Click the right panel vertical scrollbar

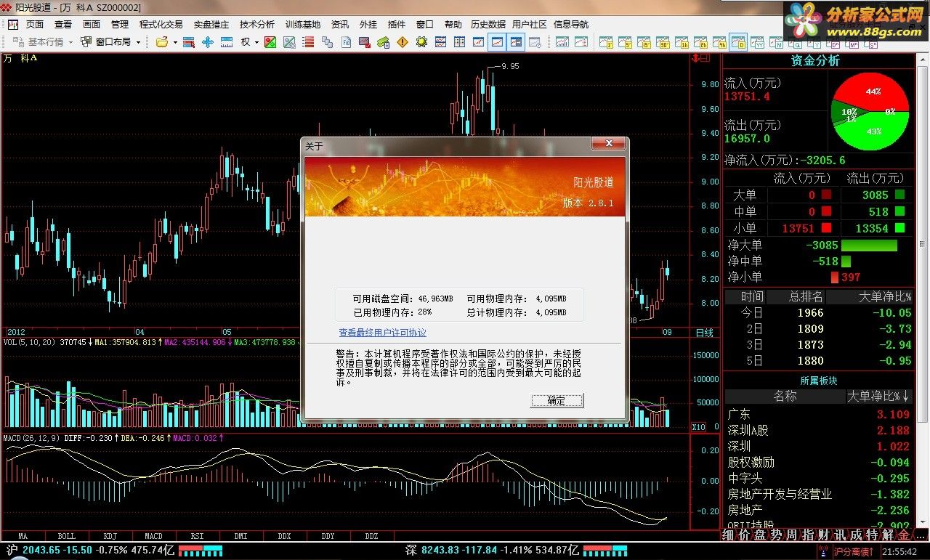point(923,291)
